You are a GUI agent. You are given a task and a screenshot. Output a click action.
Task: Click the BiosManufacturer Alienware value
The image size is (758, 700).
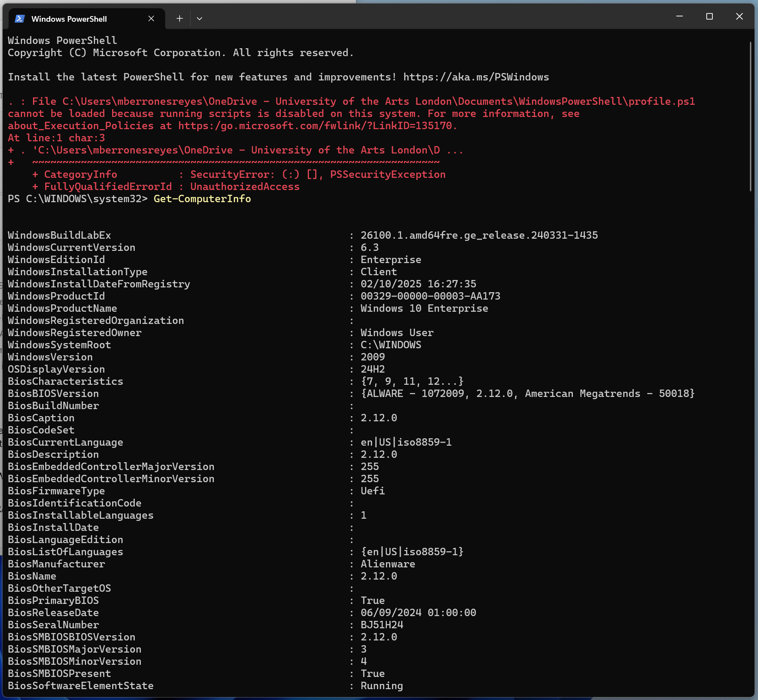(387, 563)
